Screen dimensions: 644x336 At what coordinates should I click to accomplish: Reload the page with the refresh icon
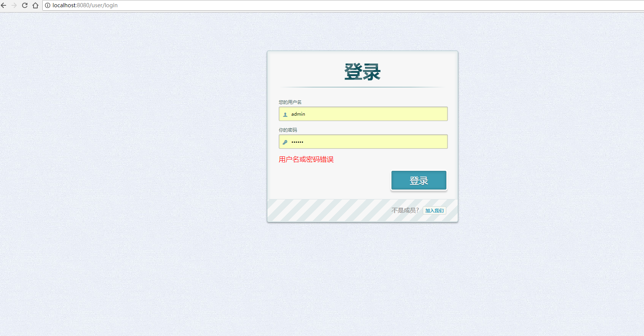pos(25,5)
